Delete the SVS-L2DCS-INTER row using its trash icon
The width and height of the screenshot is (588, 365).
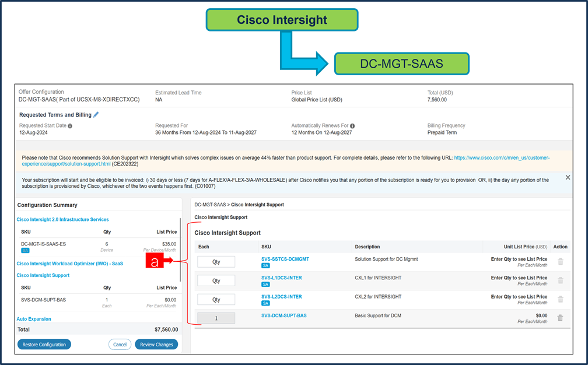[x=560, y=299]
